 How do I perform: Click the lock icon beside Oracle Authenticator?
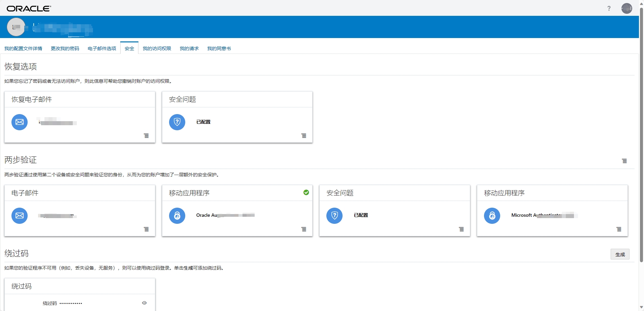(177, 216)
